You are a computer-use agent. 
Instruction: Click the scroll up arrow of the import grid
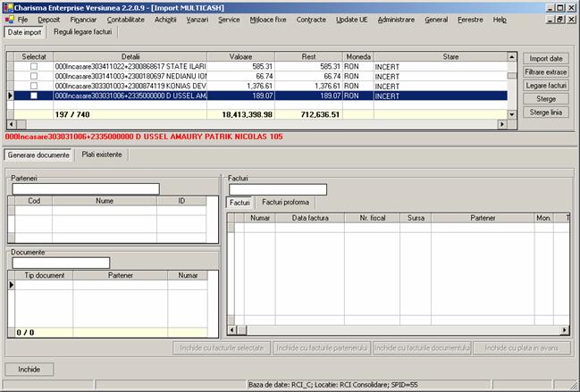(512, 57)
